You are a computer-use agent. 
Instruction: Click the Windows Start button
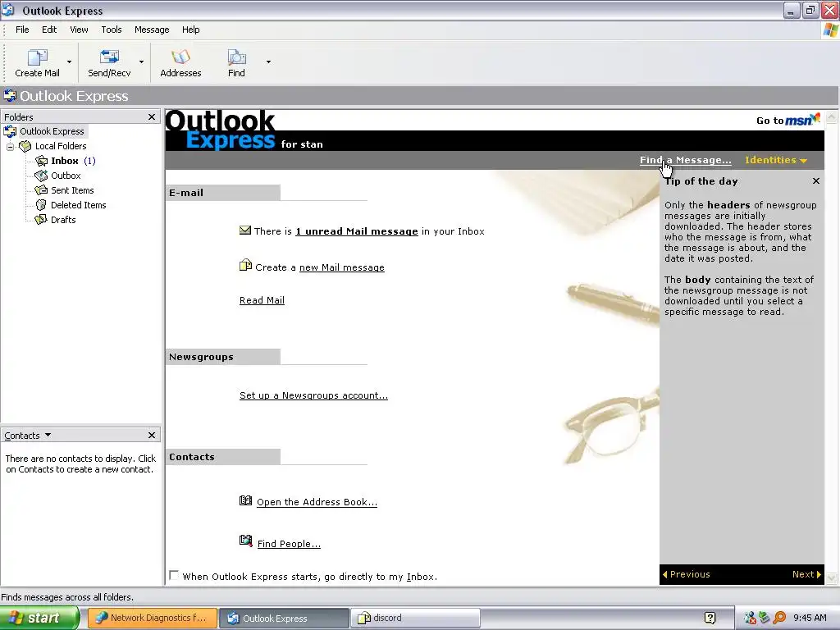(39, 618)
